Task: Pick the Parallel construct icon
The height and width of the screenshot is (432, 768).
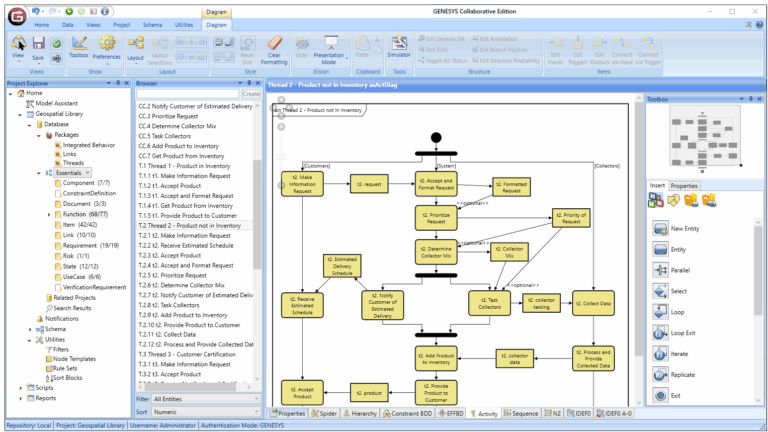Action: [x=660, y=270]
